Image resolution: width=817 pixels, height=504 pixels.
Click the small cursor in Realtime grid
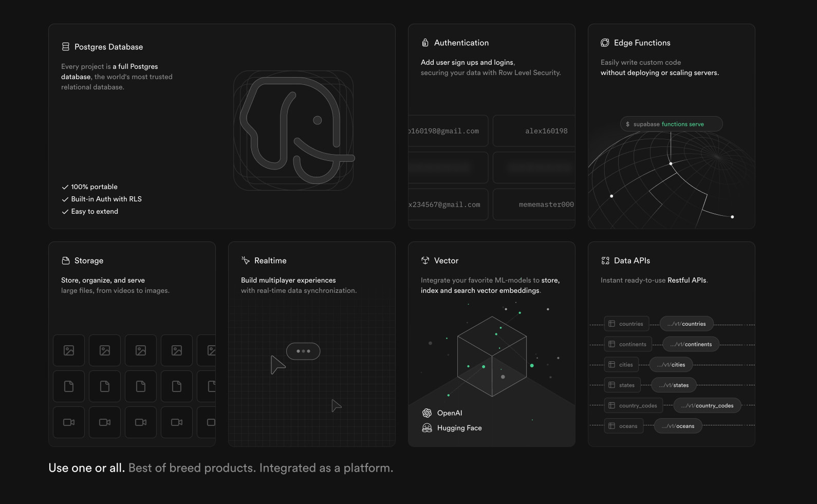336,406
